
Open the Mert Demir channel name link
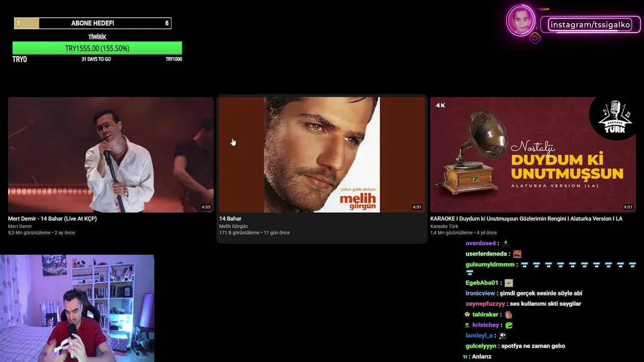20,226
